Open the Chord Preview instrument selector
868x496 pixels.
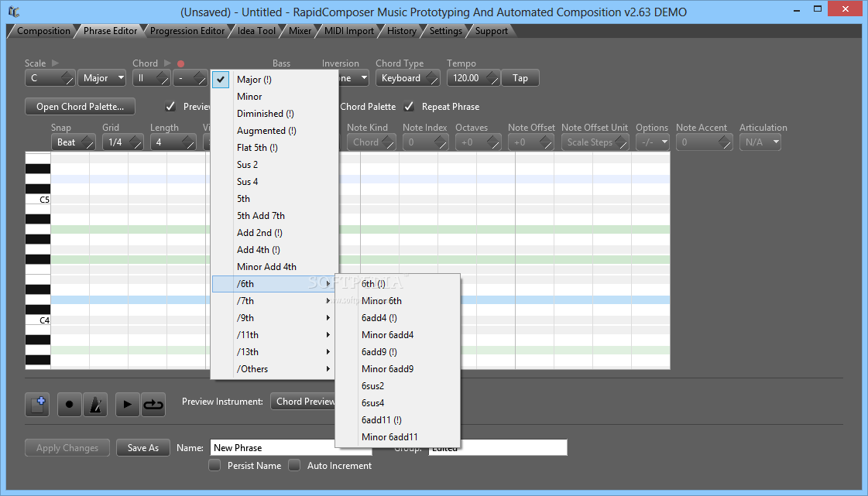tap(303, 402)
